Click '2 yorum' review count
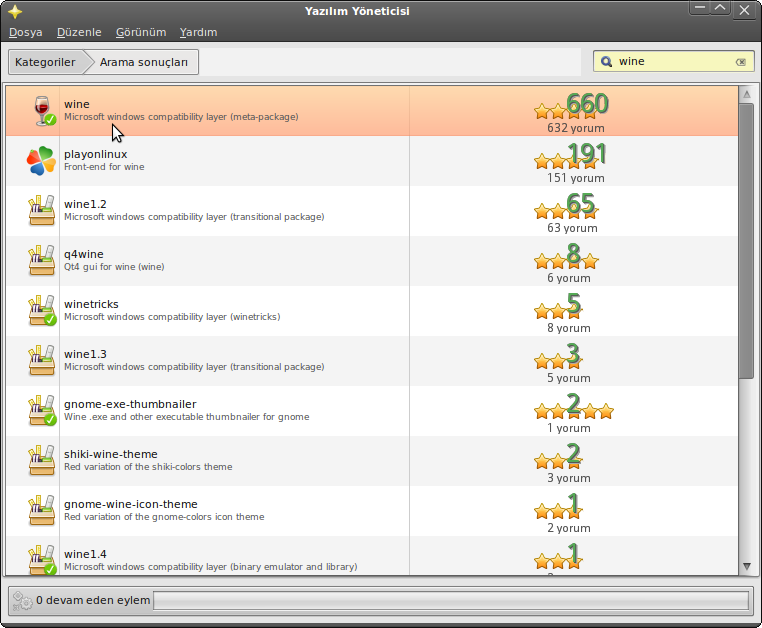The width and height of the screenshot is (762, 628). pos(569,529)
